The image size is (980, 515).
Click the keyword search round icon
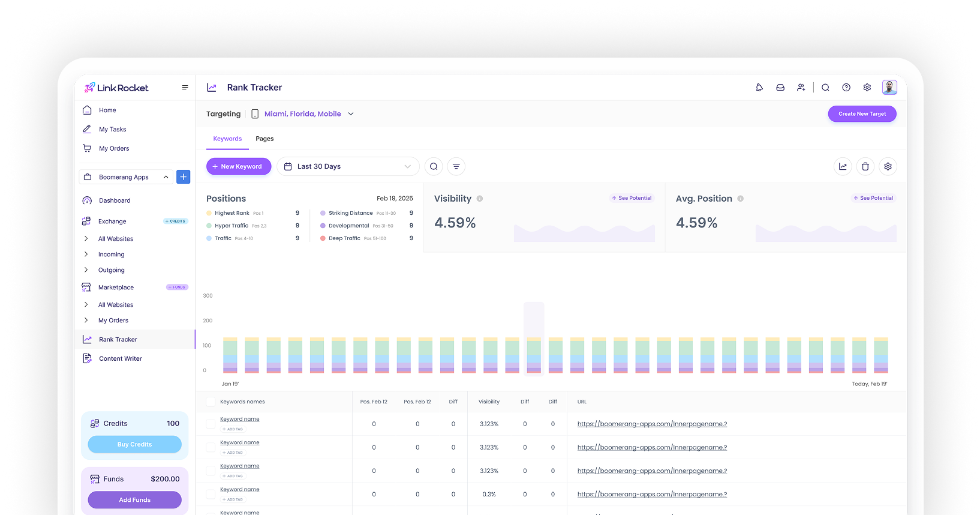pos(434,167)
